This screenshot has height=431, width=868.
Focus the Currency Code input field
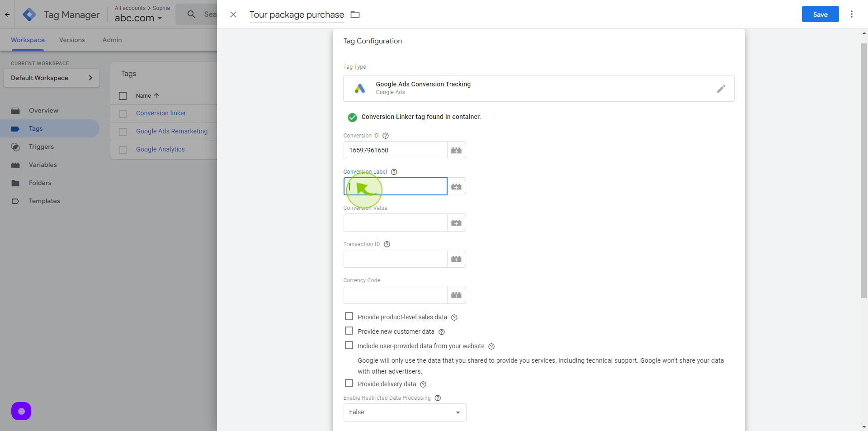[x=395, y=295]
